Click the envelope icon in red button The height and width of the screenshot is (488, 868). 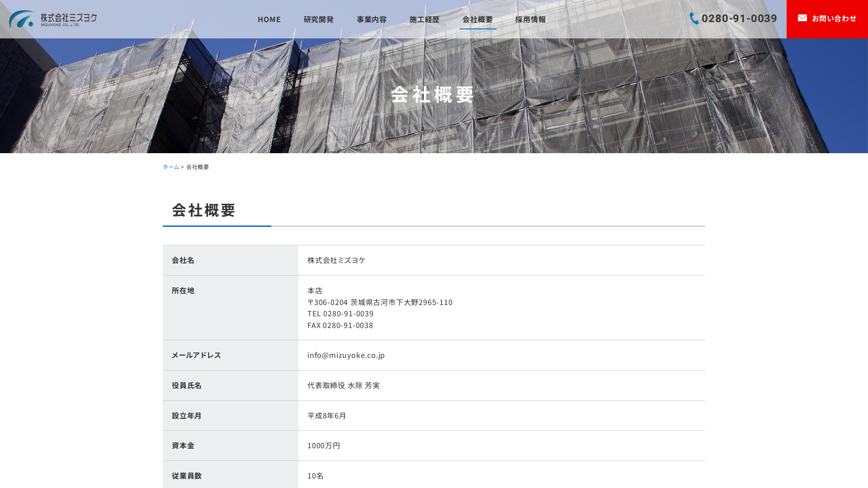802,18
